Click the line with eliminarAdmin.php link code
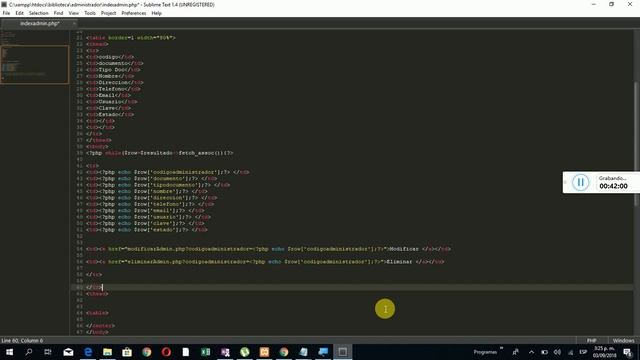The image size is (640, 360). 265,262
